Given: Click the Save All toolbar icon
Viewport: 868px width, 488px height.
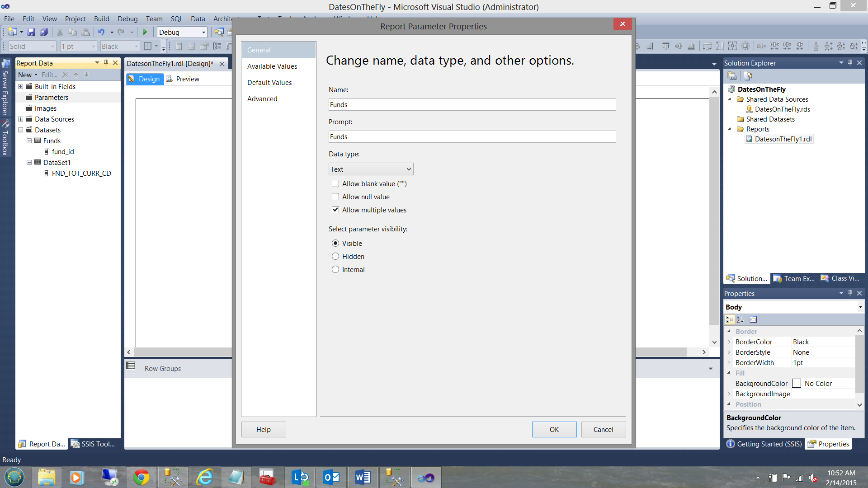Looking at the screenshot, I should [44, 32].
